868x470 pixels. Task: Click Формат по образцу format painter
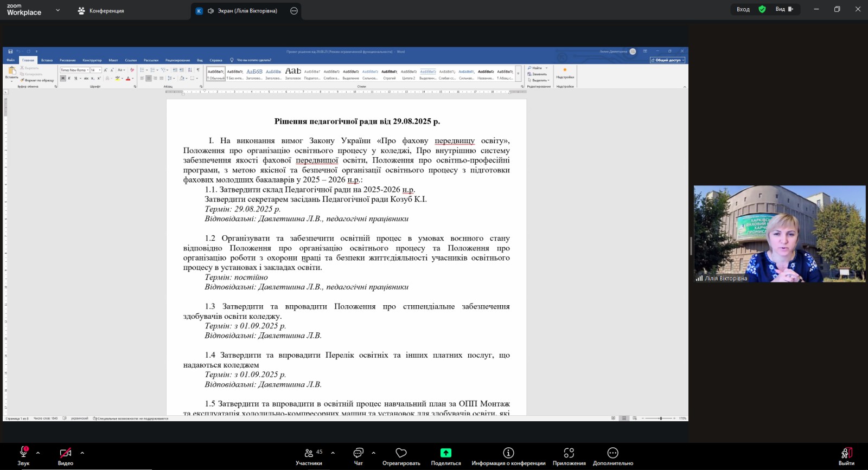tap(37, 80)
